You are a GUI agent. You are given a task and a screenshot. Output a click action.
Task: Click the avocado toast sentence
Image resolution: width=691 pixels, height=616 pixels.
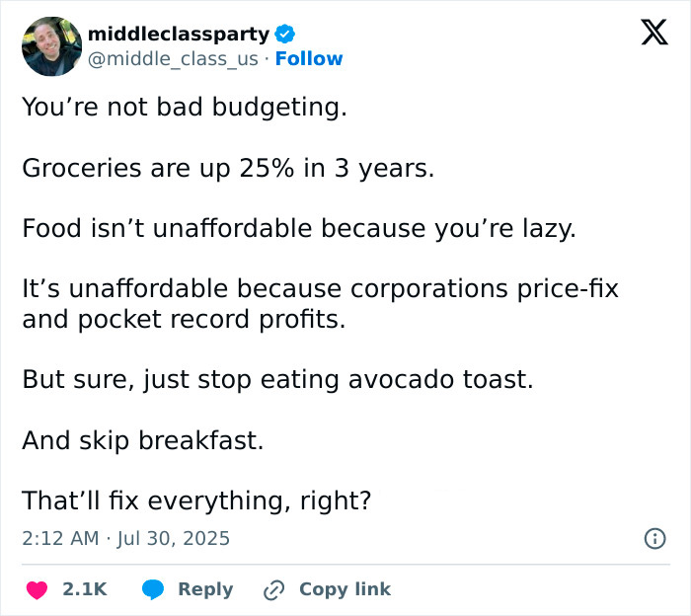[276, 379]
